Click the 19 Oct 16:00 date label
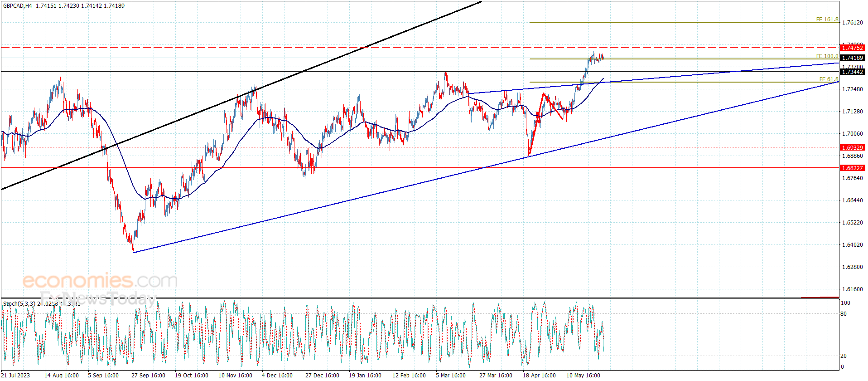868x381 pixels. (x=192, y=375)
